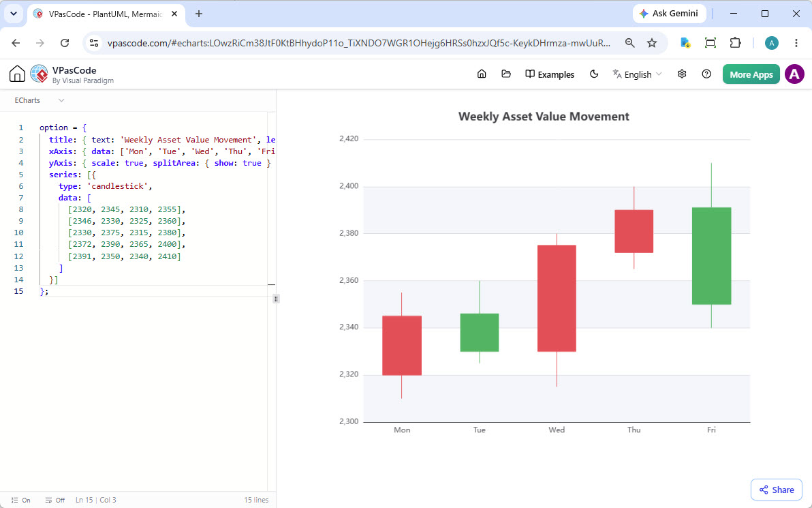Click the browser back arrow
This screenshot has width=812, height=508.
pos(16,43)
